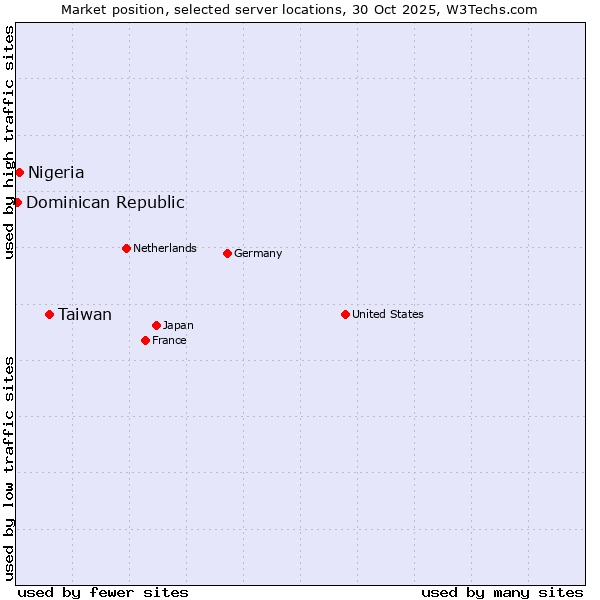Pick the Japan red diamond marker

[156, 325]
